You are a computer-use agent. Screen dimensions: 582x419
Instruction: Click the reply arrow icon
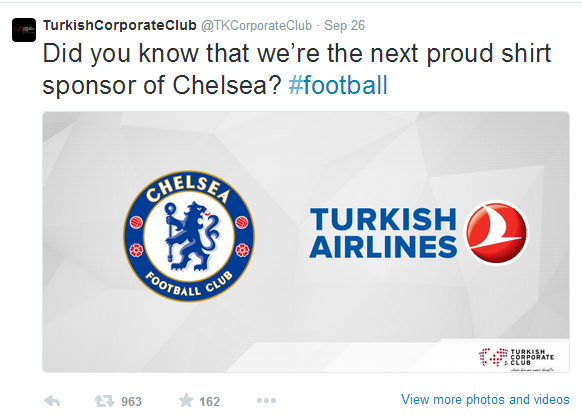click(52, 401)
